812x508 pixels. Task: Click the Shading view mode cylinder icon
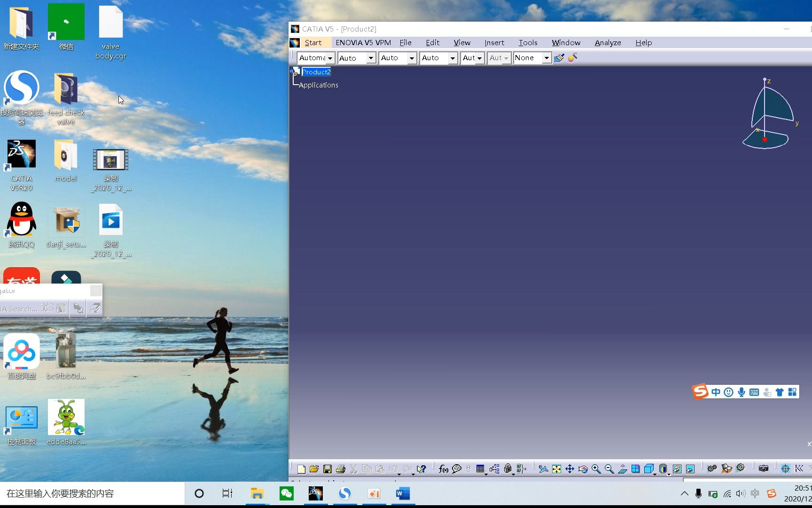[663, 469]
